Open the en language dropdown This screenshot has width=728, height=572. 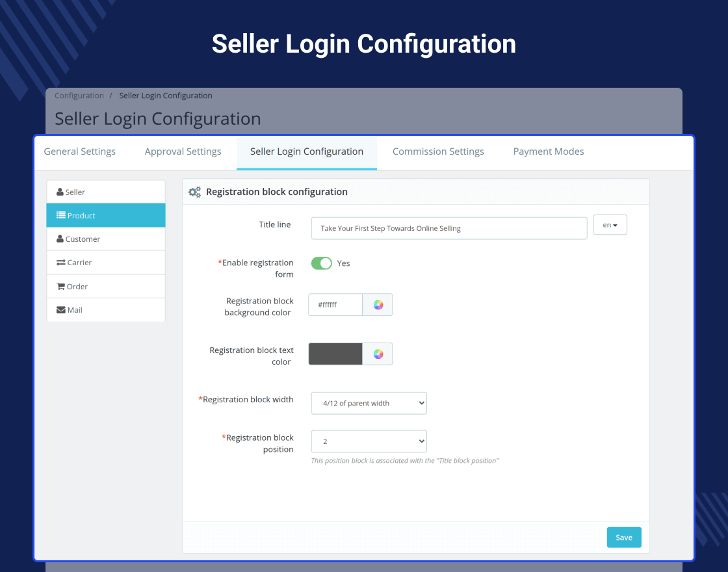coord(610,225)
